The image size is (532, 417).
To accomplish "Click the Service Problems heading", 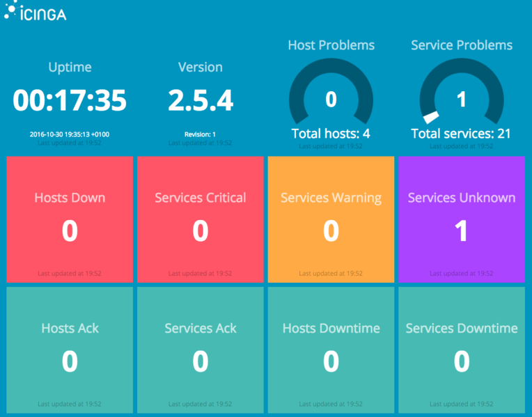I will [461, 45].
